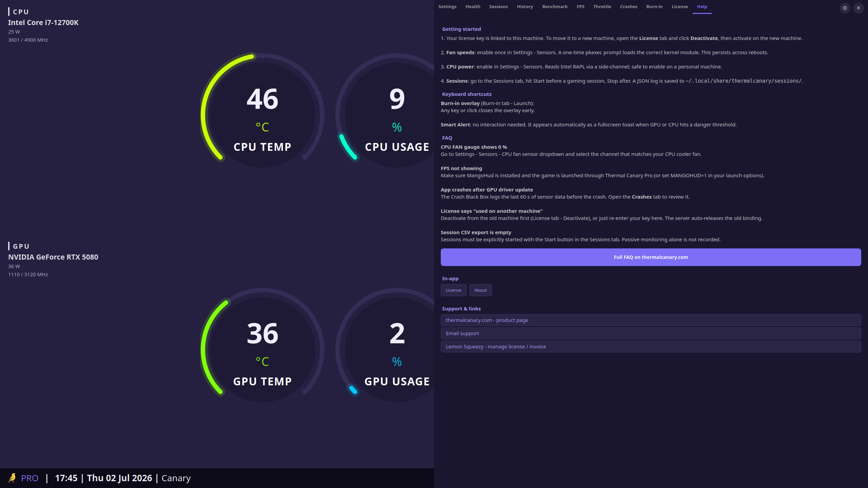Click the FAQ heading
This screenshot has height=488, width=868.
[447, 138]
